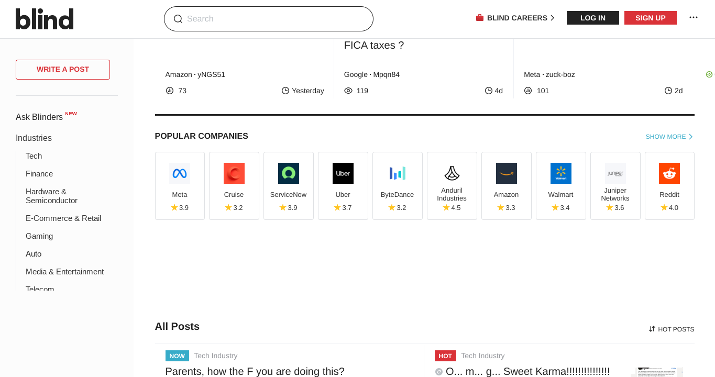Focus the Search input field
The width and height of the screenshot is (715, 377).
tap(269, 19)
